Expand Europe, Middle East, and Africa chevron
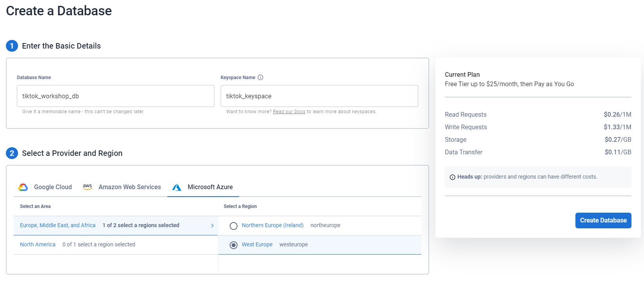644x282 pixels. pos(212,226)
